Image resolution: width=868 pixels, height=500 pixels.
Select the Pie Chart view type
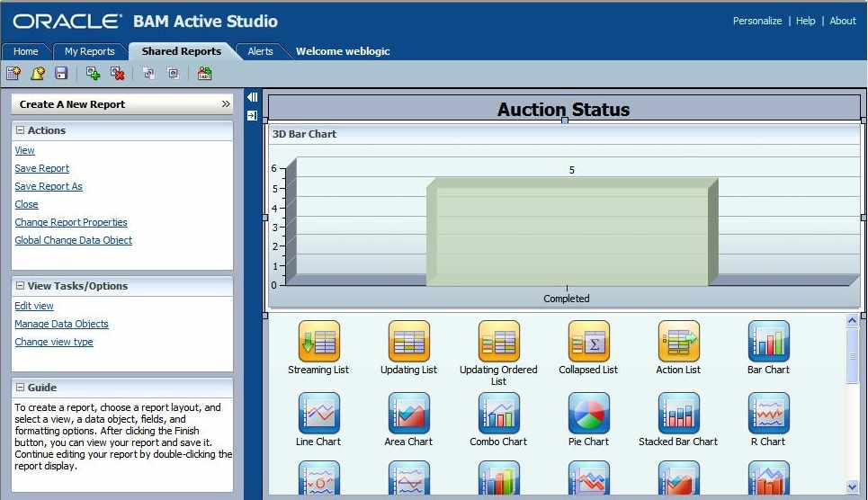point(588,420)
